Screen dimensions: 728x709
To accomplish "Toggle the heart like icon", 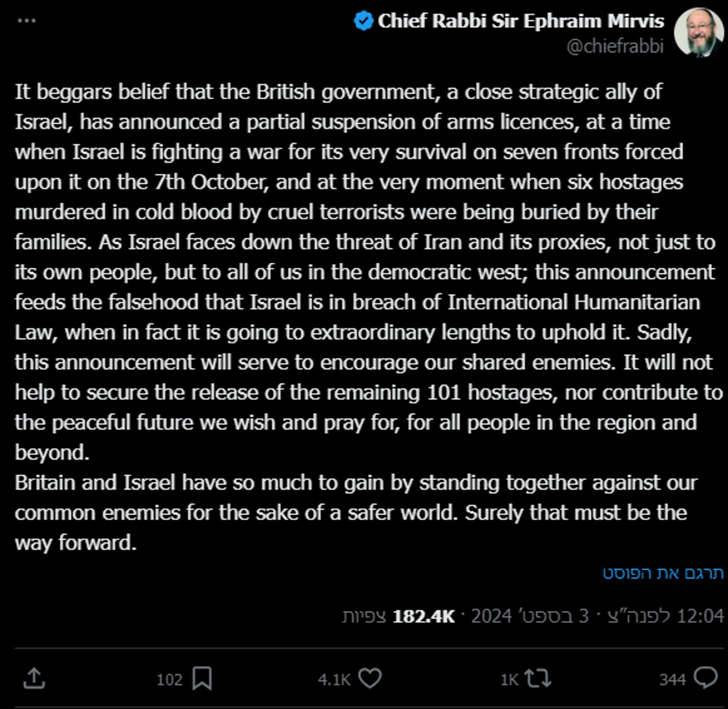I will point(370,678).
